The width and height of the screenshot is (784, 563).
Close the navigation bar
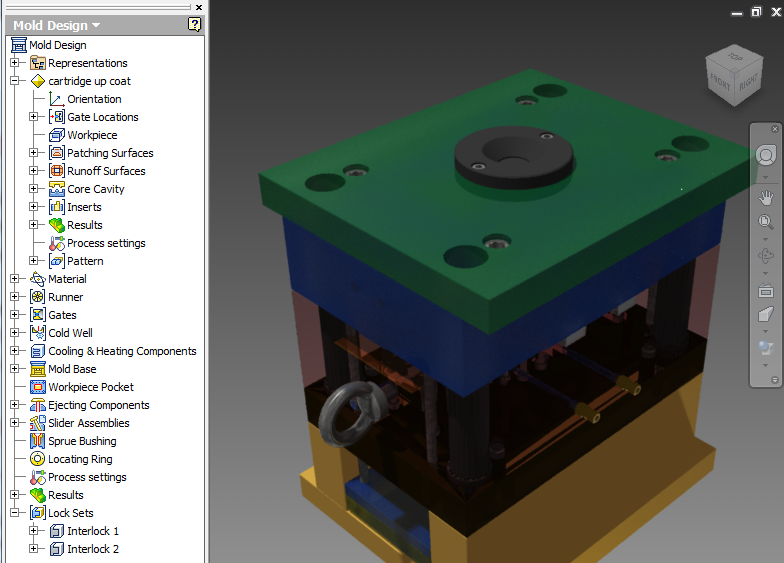pyautogui.click(x=774, y=129)
